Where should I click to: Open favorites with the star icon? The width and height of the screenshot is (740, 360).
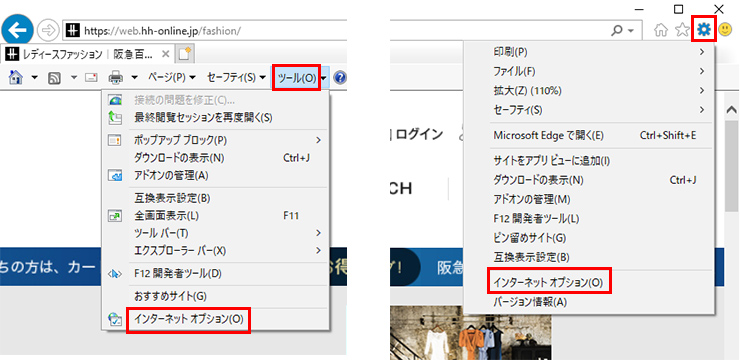[682, 31]
